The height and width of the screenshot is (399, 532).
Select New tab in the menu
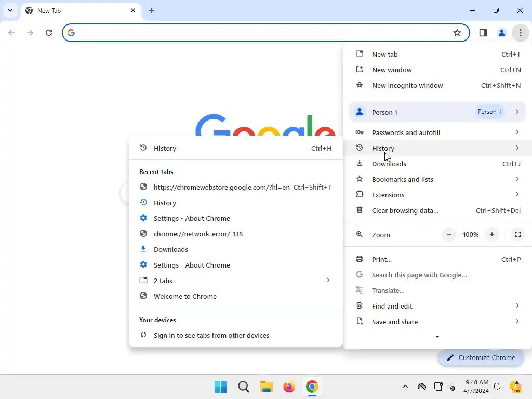[x=437, y=54]
